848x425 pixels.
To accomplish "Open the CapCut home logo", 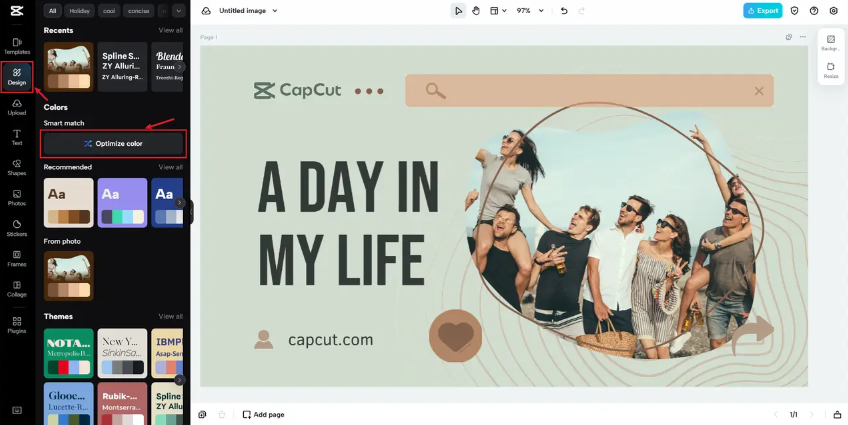I will [17, 11].
